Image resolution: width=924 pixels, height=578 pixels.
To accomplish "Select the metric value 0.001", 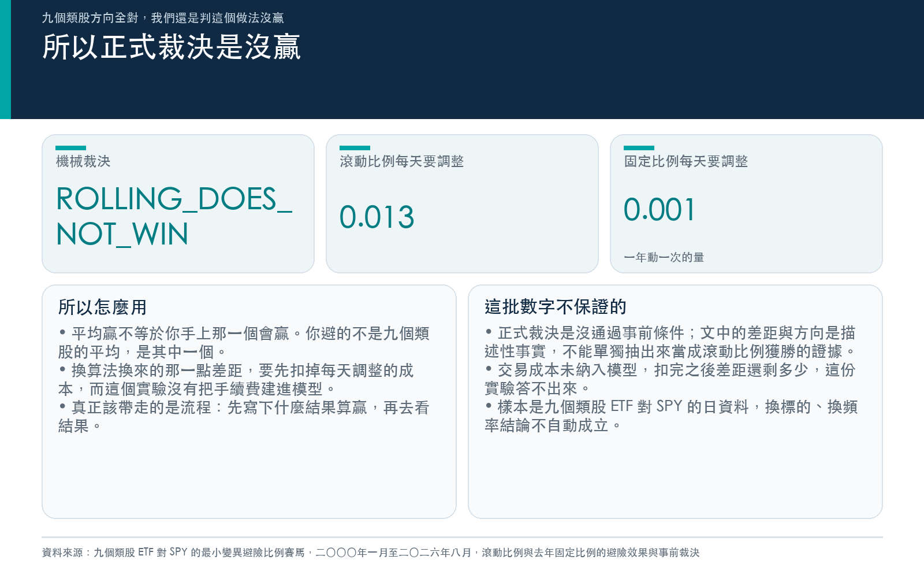I will coord(660,210).
